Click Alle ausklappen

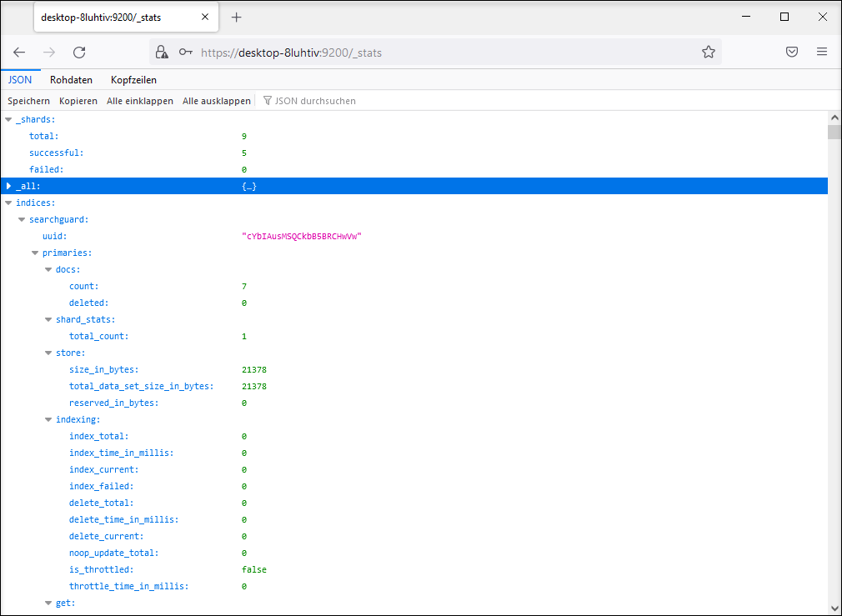pyautogui.click(x=217, y=101)
